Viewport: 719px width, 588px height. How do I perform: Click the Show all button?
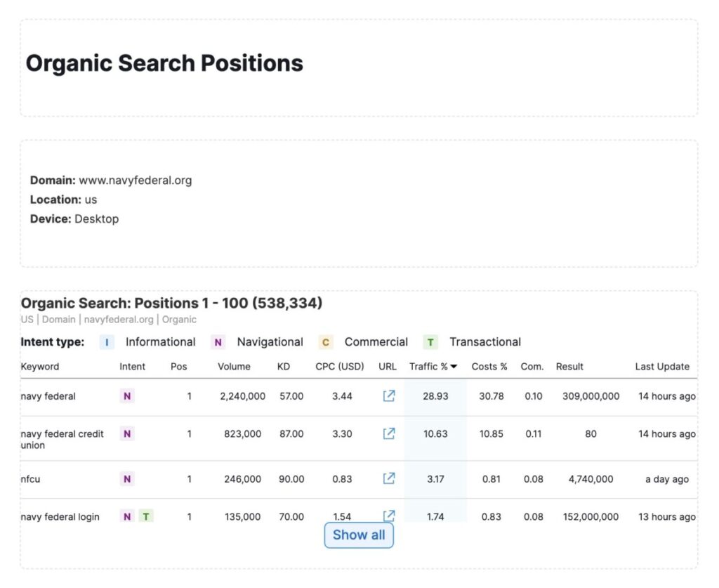coord(359,535)
